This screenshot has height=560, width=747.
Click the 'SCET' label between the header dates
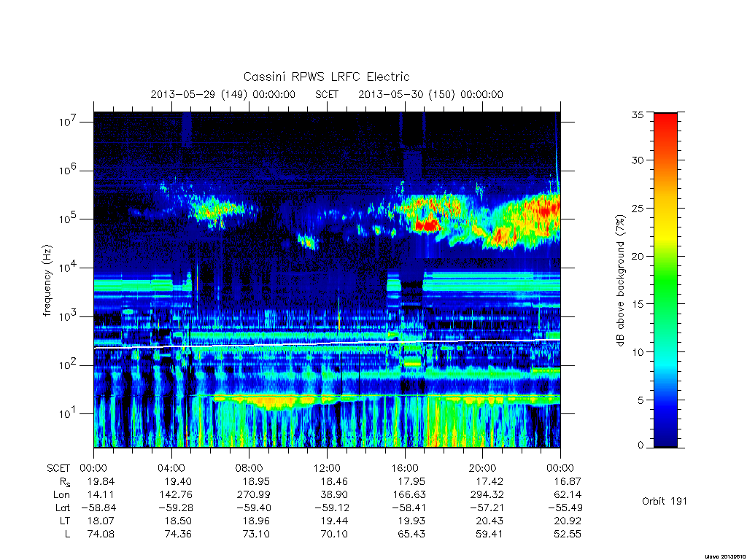(327, 94)
